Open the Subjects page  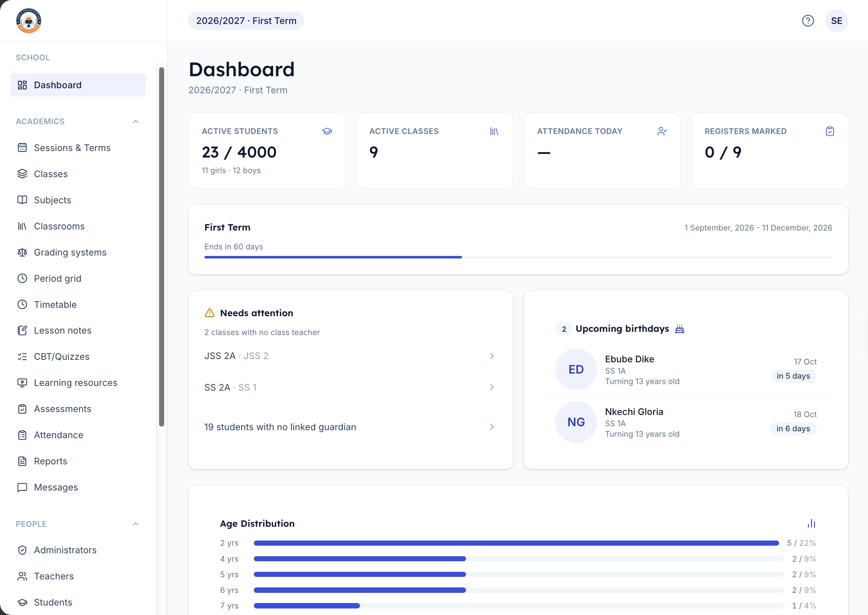coord(78,200)
